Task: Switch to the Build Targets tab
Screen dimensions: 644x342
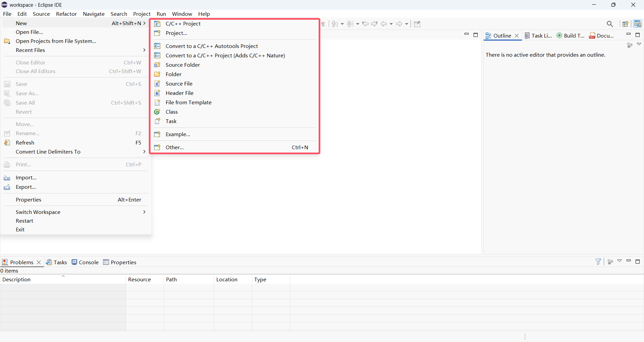Action: pos(571,36)
